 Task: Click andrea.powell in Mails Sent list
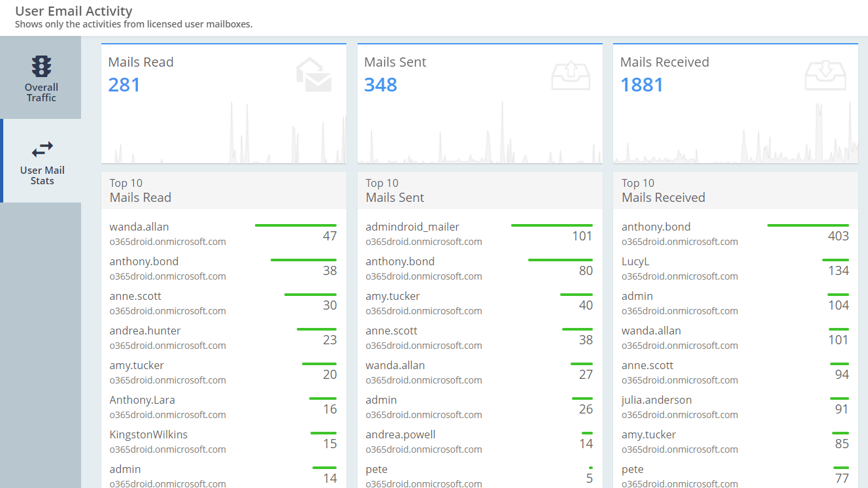click(400, 435)
